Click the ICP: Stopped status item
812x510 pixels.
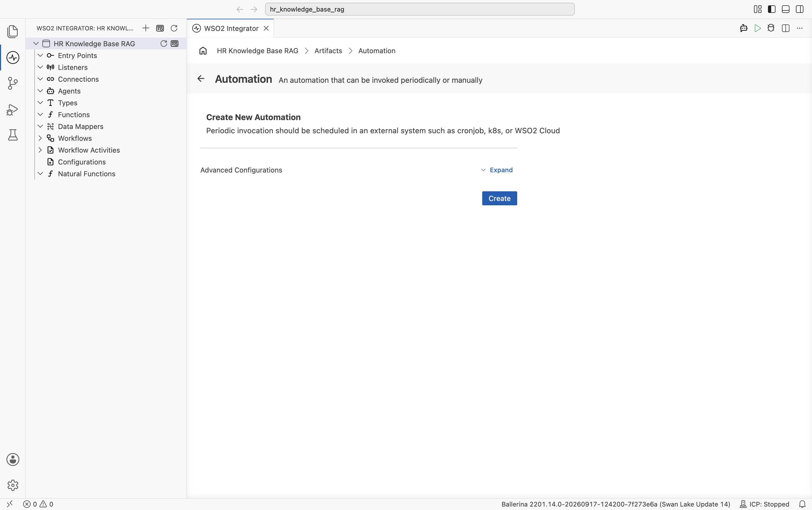tap(764, 504)
